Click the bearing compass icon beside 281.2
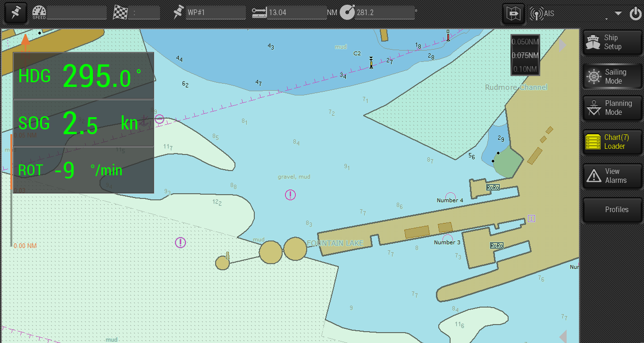The width and height of the screenshot is (644, 343). pos(347,13)
